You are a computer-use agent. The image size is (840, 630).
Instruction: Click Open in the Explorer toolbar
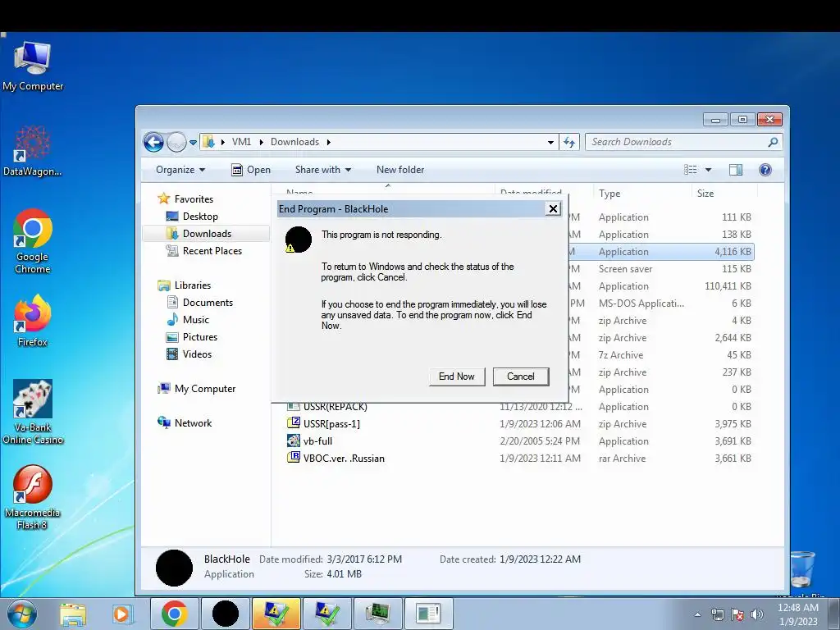(251, 170)
